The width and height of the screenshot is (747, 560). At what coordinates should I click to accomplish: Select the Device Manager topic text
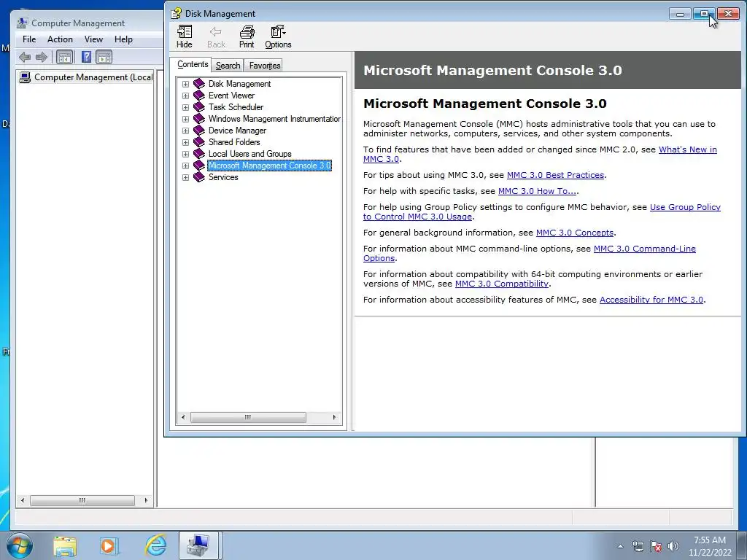coord(237,131)
